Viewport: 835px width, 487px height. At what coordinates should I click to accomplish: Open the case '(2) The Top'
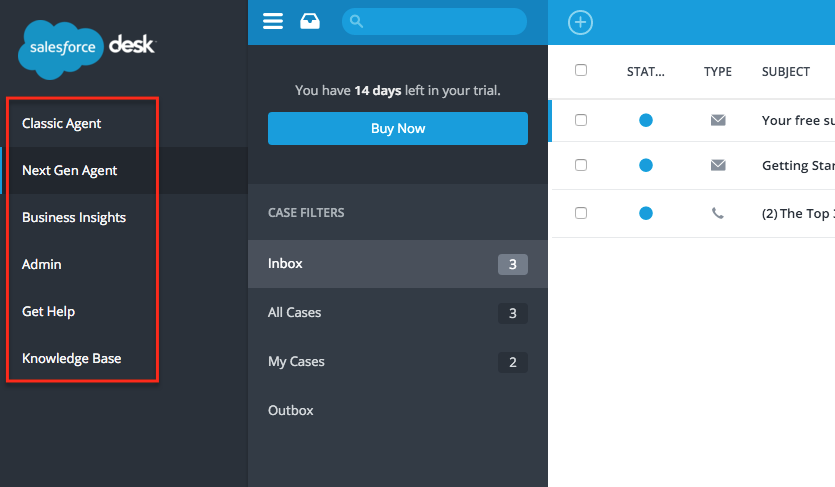click(x=798, y=214)
